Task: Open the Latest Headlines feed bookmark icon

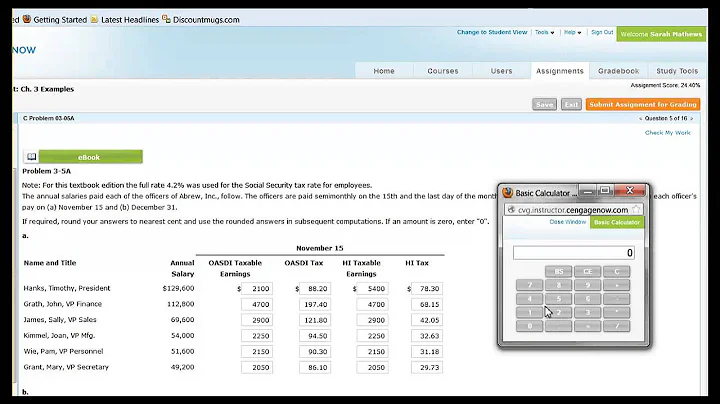Action: (x=94, y=19)
